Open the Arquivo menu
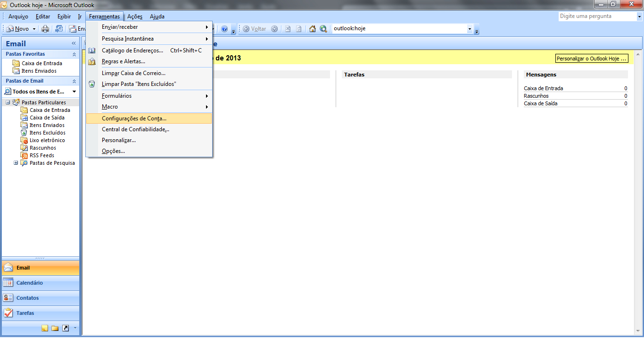Screen dimensions: 644x338 click(x=18, y=17)
